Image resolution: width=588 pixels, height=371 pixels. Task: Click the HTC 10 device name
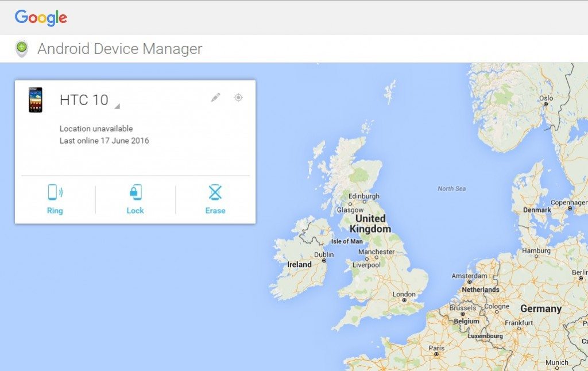(84, 100)
